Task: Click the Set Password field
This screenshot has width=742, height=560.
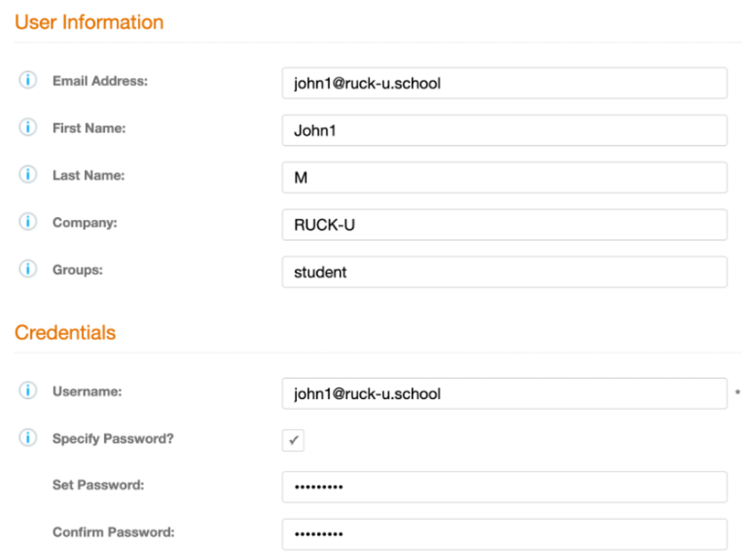Action: tap(504, 487)
